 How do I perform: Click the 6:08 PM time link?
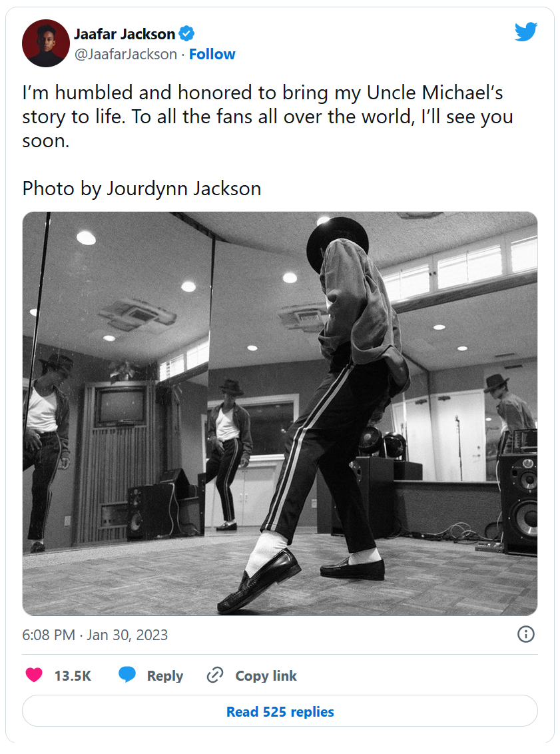[x=49, y=635]
